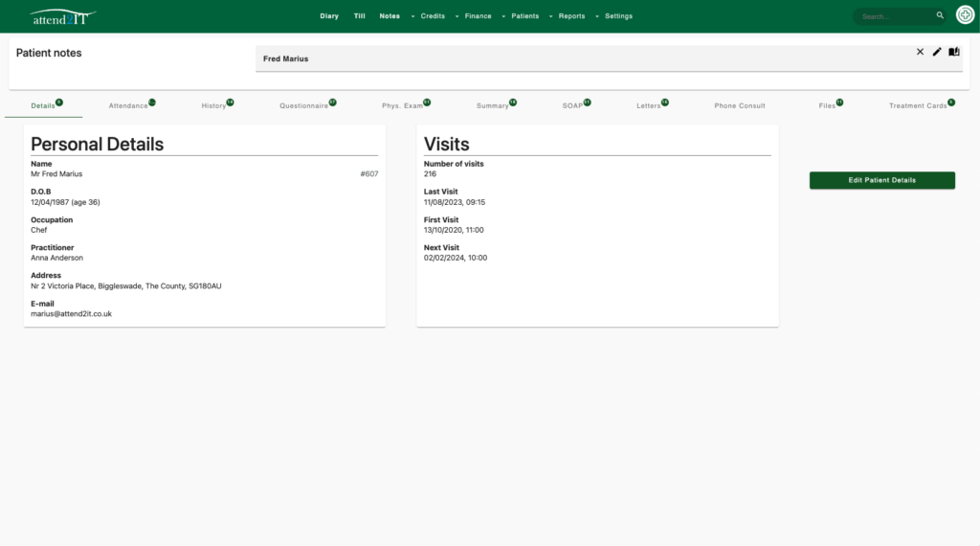Open the Patients menu

tap(525, 16)
